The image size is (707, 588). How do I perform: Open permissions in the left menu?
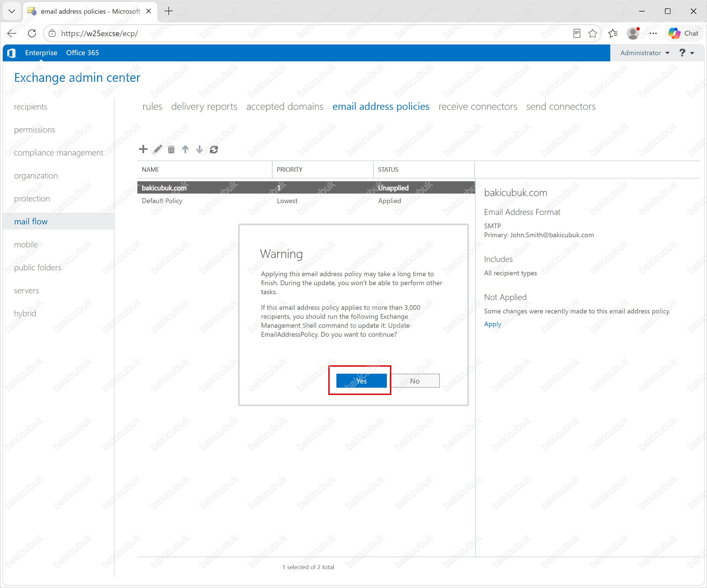click(35, 130)
